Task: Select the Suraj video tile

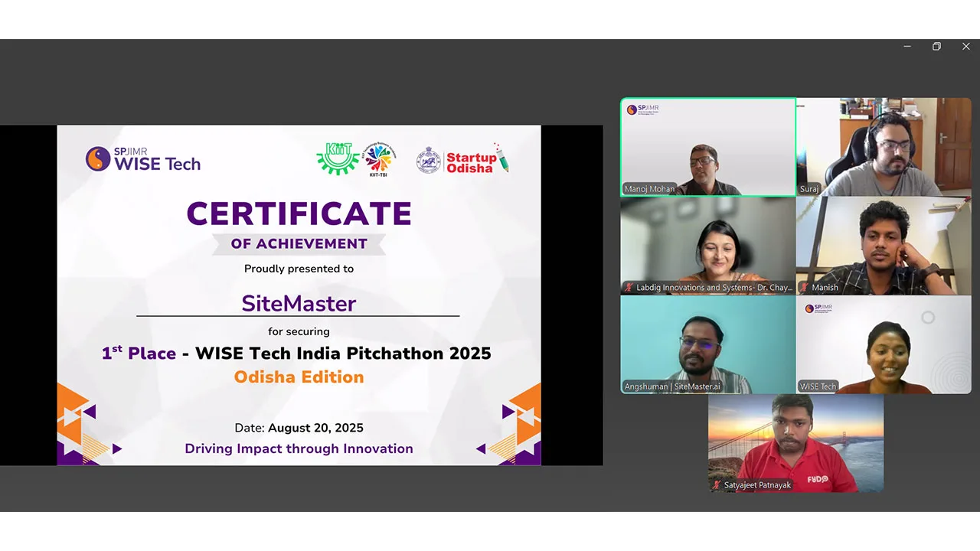Action: 884,147
